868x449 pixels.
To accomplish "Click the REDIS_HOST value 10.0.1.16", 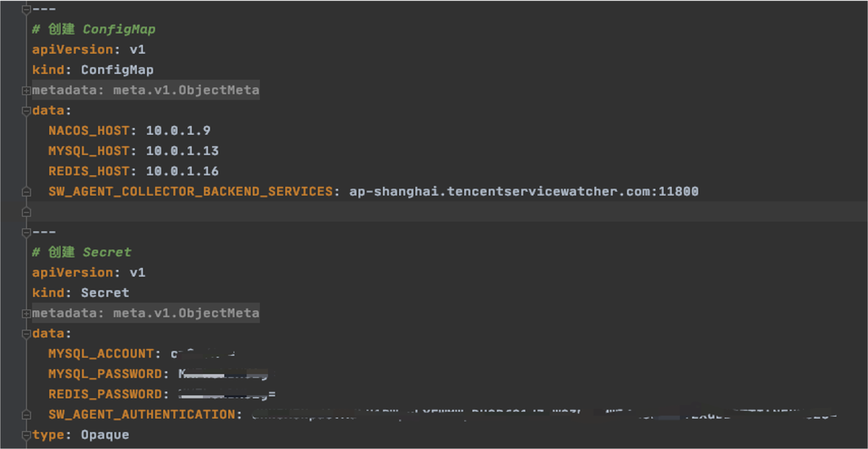I will click(x=182, y=172).
